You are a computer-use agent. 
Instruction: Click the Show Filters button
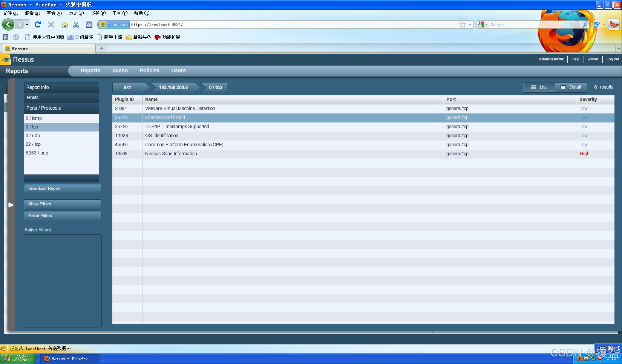click(x=63, y=204)
